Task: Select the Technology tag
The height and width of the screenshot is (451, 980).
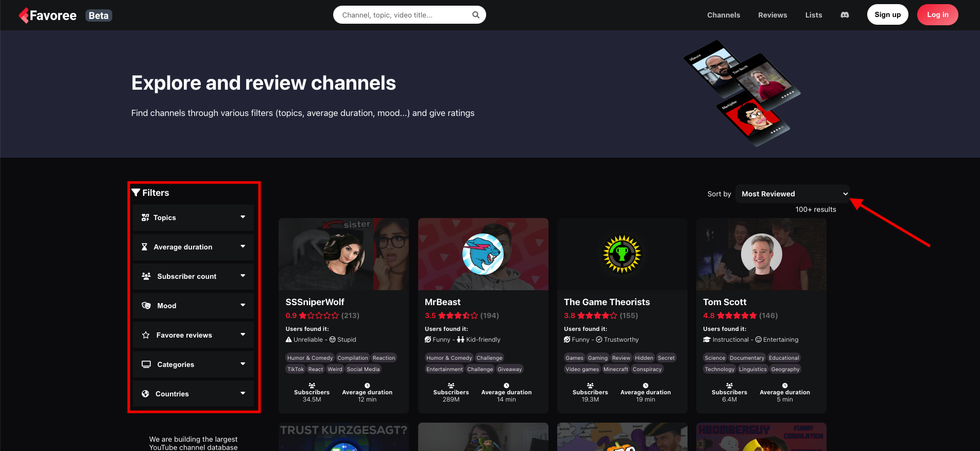Action: tap(719, 369)
